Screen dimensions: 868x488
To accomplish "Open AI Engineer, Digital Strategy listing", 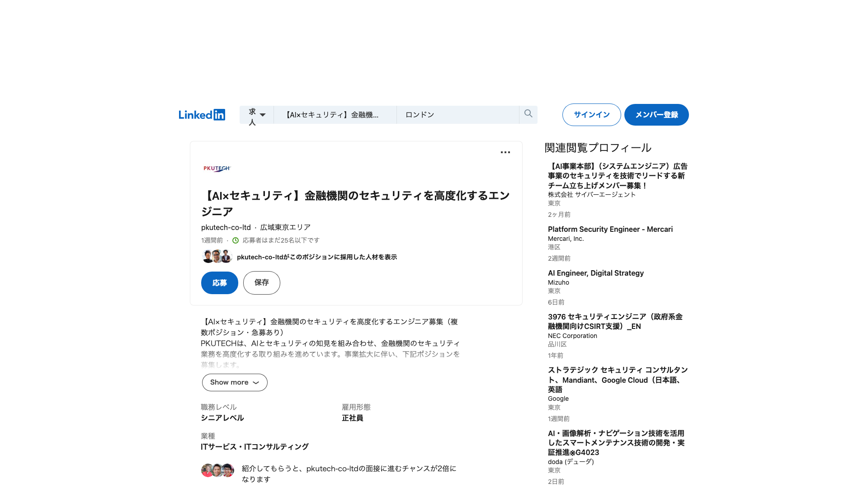I will pos(596,273).
